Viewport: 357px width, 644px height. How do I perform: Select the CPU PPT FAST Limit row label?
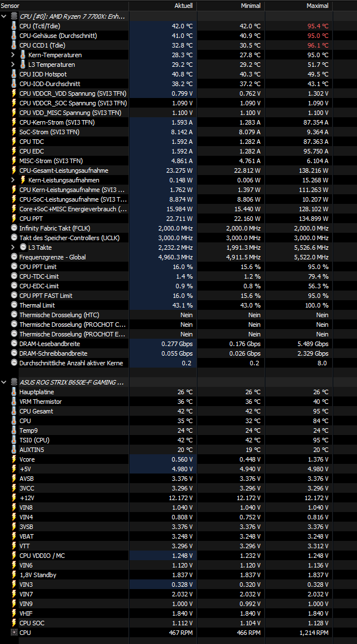[x=46, y=296]
